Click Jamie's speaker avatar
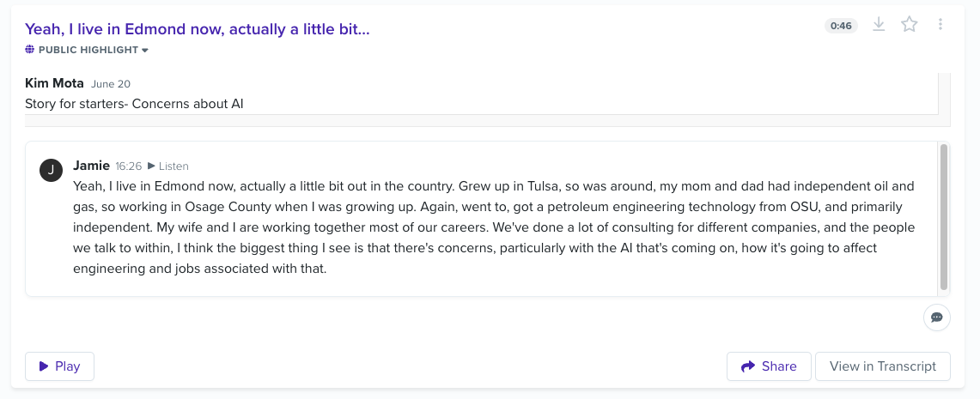 pos(52,170)
